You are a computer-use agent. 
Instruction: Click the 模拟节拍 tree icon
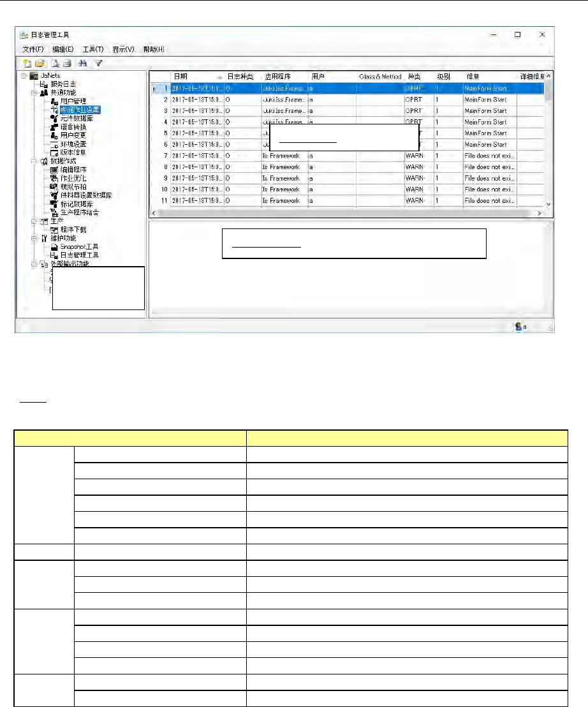(54, 187)
